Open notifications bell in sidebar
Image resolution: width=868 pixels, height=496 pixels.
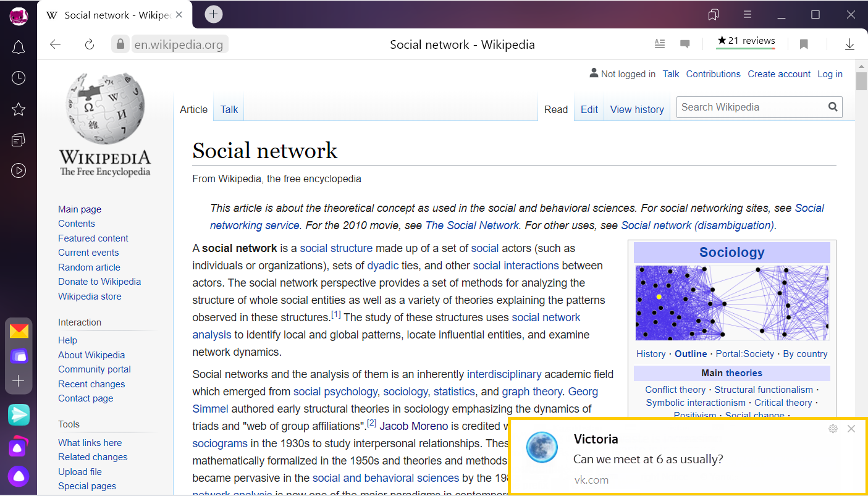19,47
